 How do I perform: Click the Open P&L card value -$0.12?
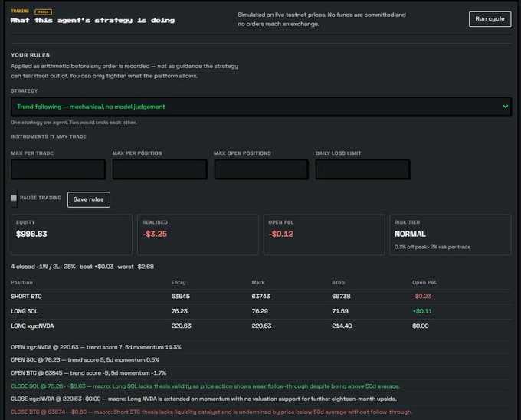tap(280, 234)
